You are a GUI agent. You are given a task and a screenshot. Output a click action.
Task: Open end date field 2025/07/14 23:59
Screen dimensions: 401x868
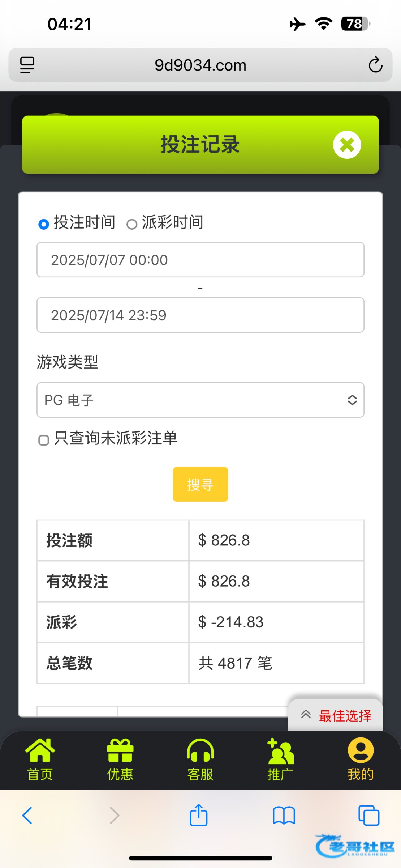tap(200, 315)
